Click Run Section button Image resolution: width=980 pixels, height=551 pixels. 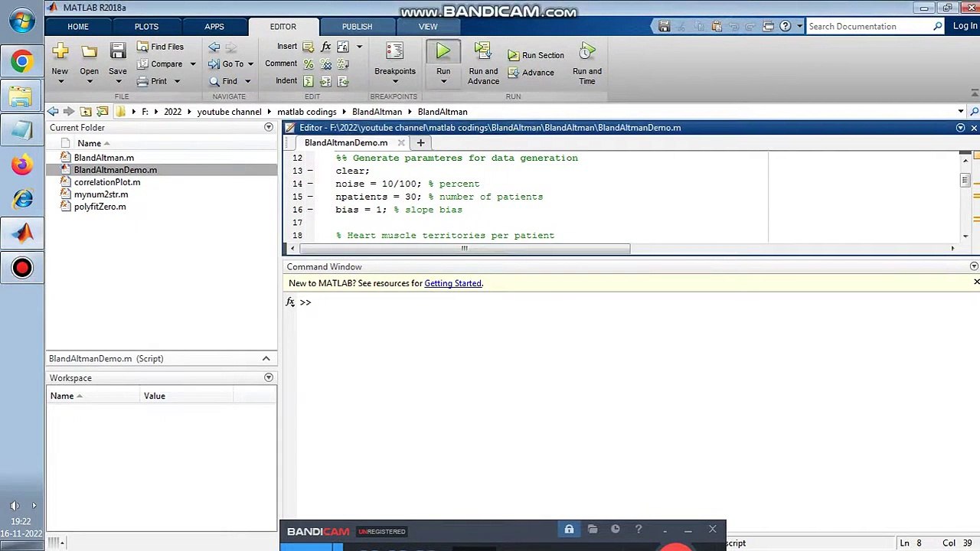(x=536, y=55)
